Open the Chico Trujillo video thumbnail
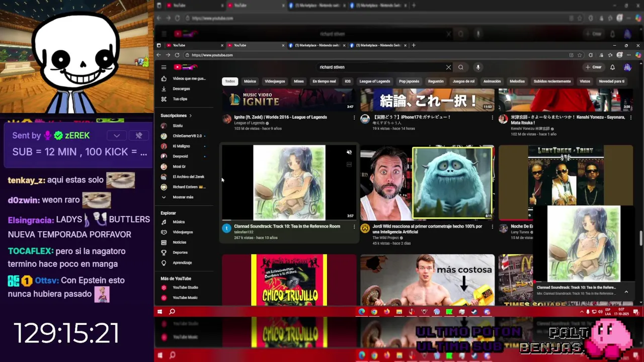 [x=289, y=280]
